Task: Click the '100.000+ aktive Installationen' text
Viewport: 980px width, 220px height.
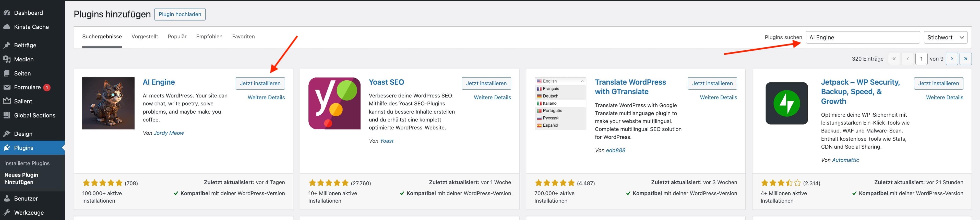Action: 102,197
